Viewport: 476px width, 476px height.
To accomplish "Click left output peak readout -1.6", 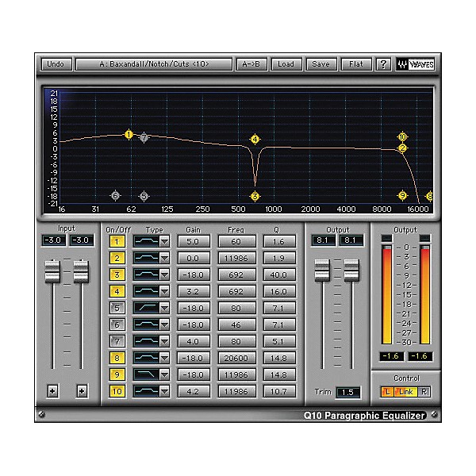I will click(x=392, y=356).
